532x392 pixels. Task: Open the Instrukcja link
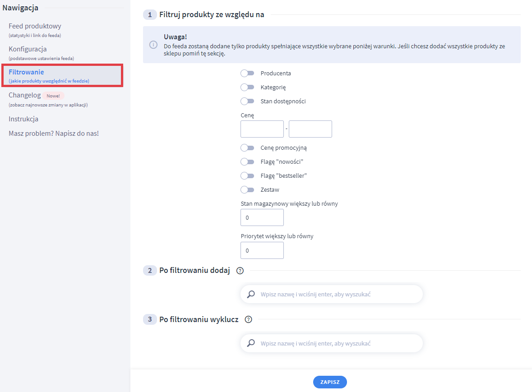point(23,119)
